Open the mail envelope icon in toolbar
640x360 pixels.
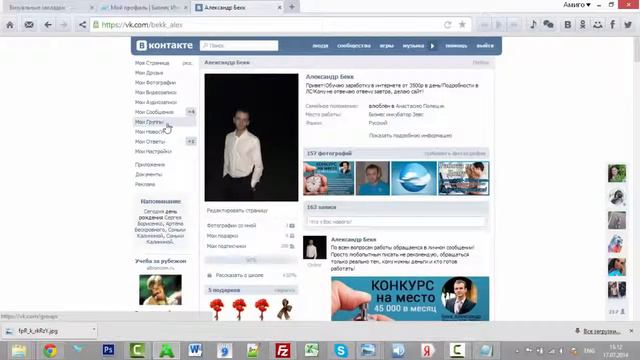(29, 25)
